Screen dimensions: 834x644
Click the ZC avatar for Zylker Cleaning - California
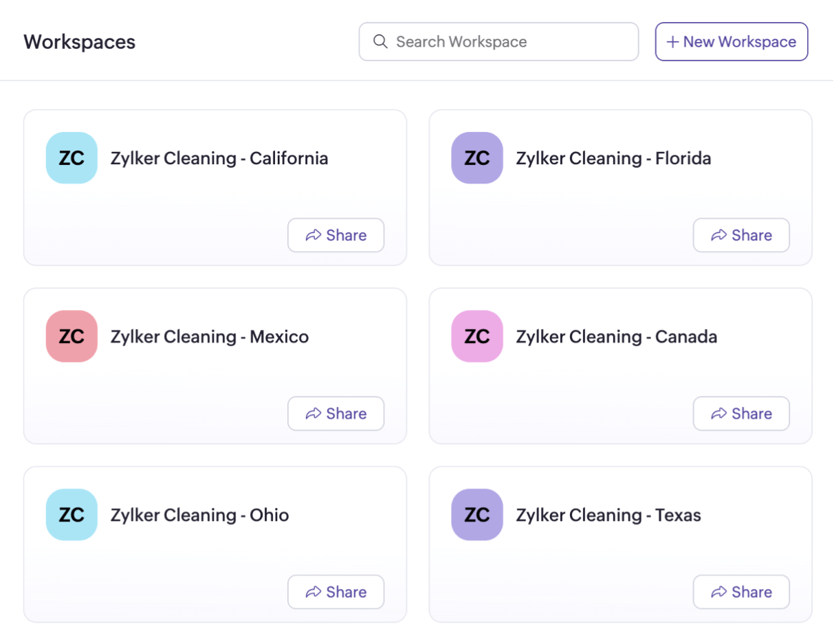pos(72,157)
